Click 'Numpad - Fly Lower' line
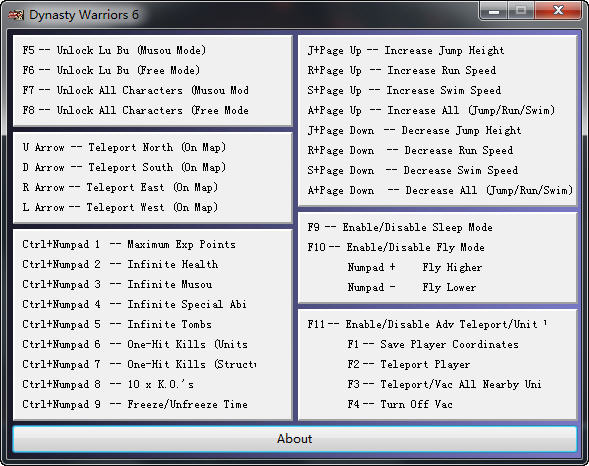 pos(412,287)
